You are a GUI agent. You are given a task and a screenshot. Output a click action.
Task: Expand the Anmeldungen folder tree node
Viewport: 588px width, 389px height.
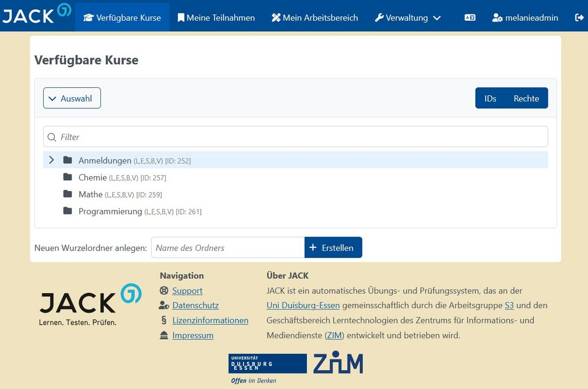click(x=51, y=160)
